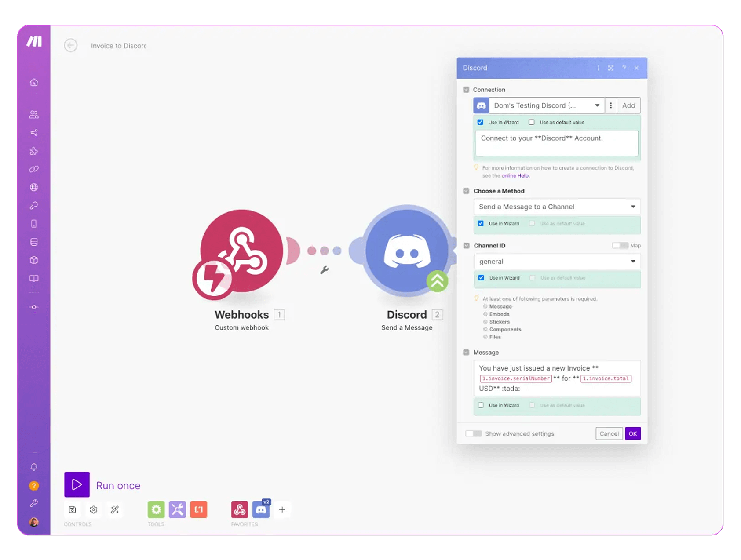Click the online Help link
The image size is (741, 560).
[x=515, y=175]
